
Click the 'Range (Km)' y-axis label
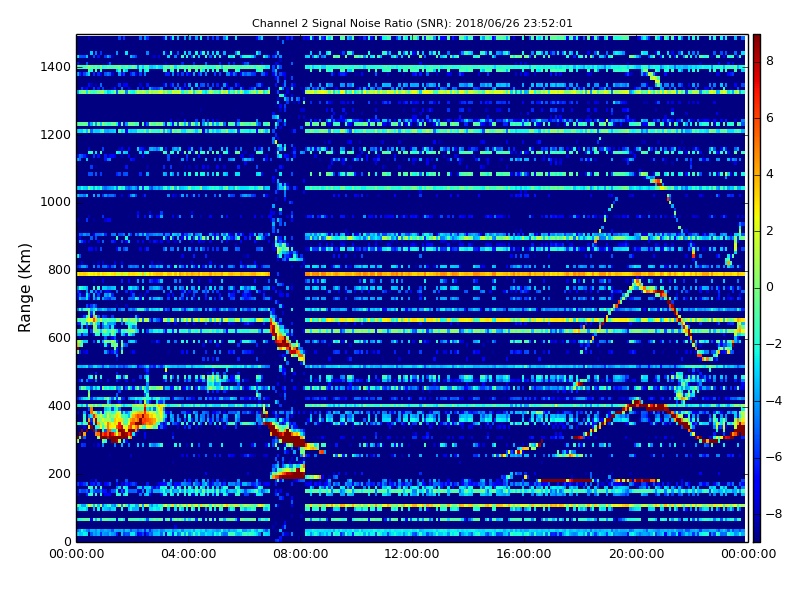point(24,288)
